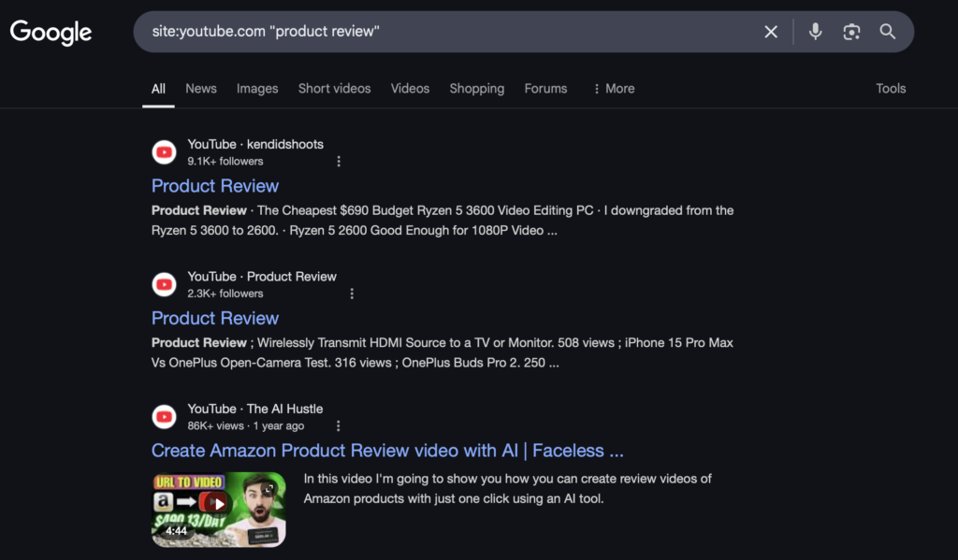Click the '9.1K+ followers' text

[x=225, y=161]
